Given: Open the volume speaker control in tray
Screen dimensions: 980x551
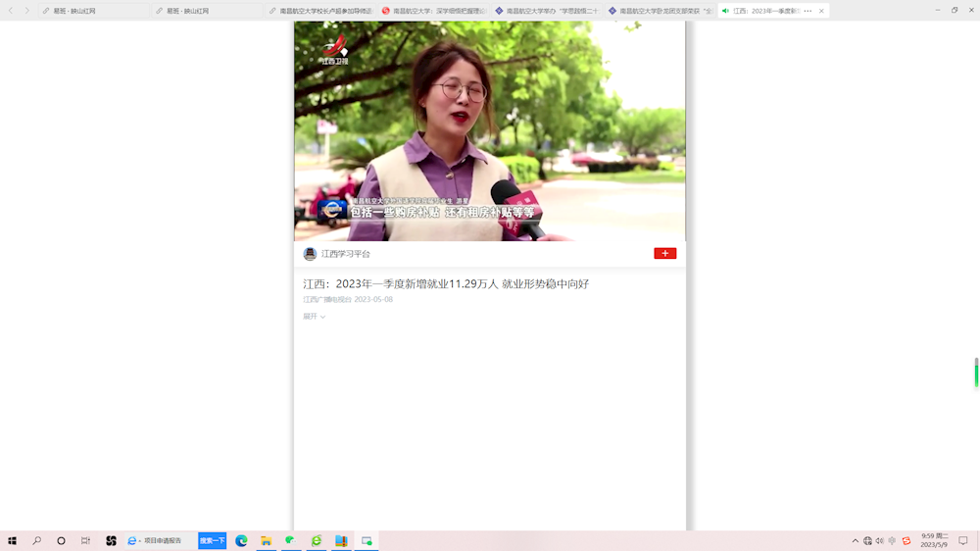Looking at the screenshot, I should [879, 540].
